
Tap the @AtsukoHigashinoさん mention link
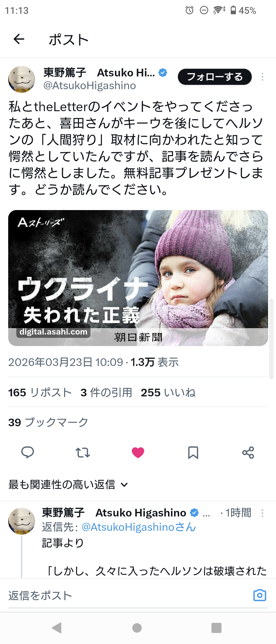[139, 527]
